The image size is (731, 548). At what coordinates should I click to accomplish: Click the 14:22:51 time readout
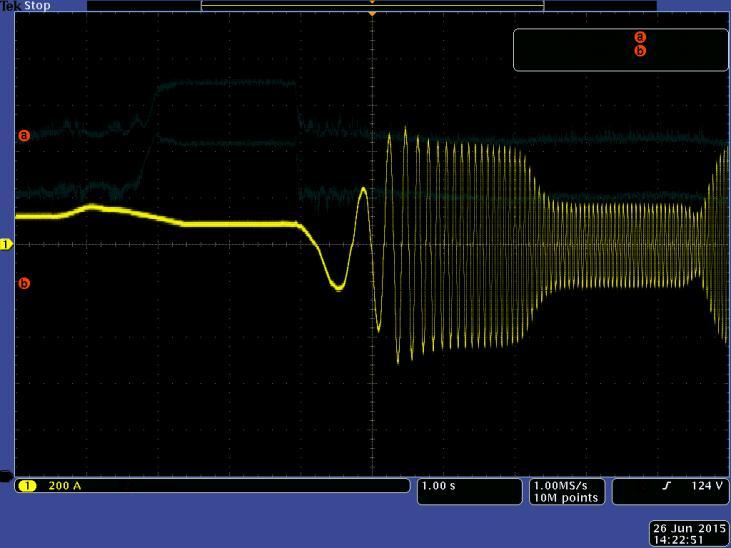coord(678,540)
